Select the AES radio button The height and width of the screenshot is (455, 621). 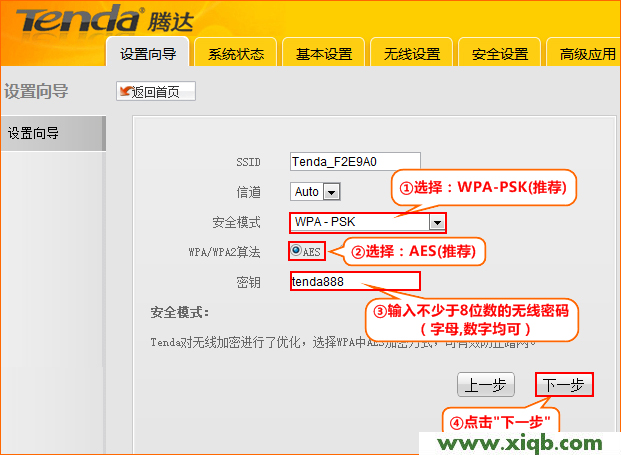pos(298,251)
